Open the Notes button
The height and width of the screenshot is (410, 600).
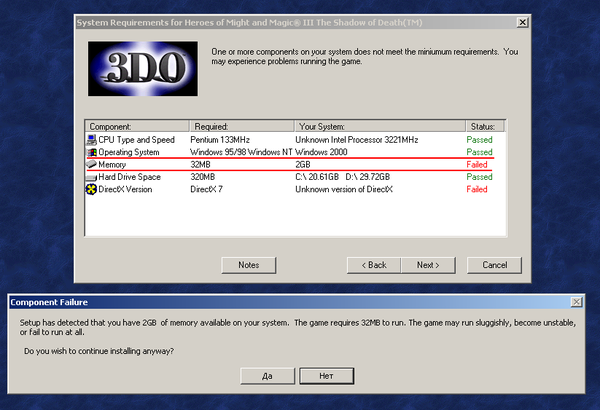(x=249, y=265)
